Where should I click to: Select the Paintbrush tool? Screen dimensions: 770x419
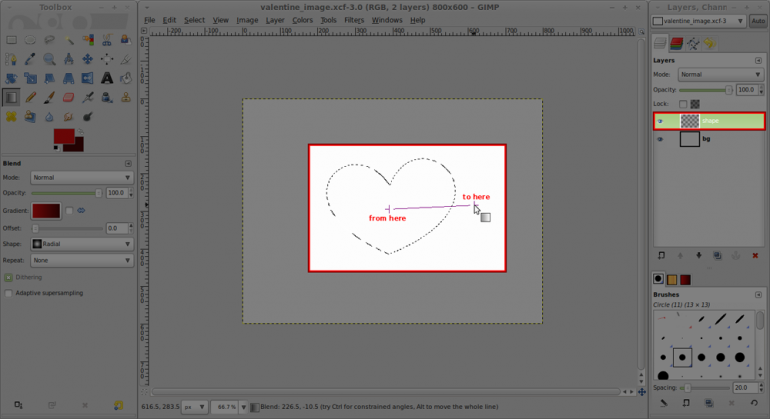[x=50, y=97]
